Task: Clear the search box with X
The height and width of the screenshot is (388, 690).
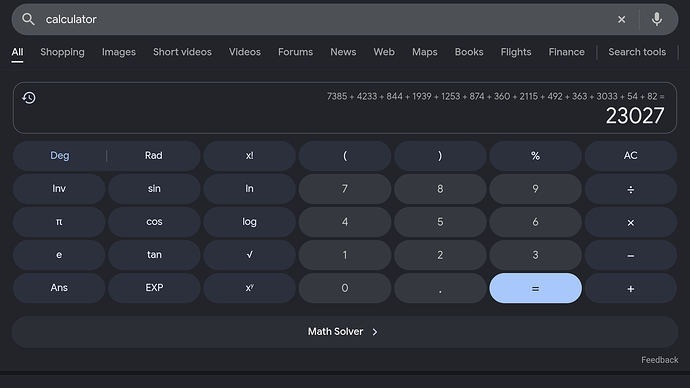Action: tap(621, 19)
